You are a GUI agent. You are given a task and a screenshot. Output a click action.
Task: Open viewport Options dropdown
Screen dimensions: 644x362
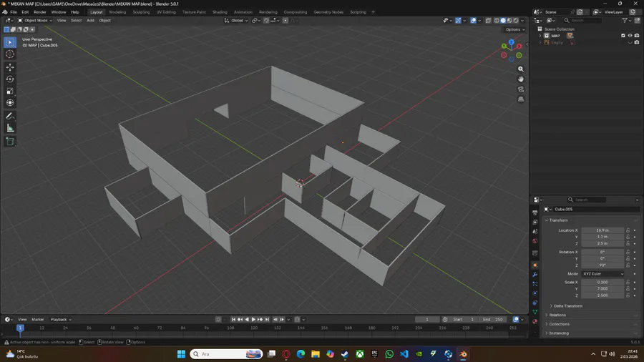coord(514,29)
